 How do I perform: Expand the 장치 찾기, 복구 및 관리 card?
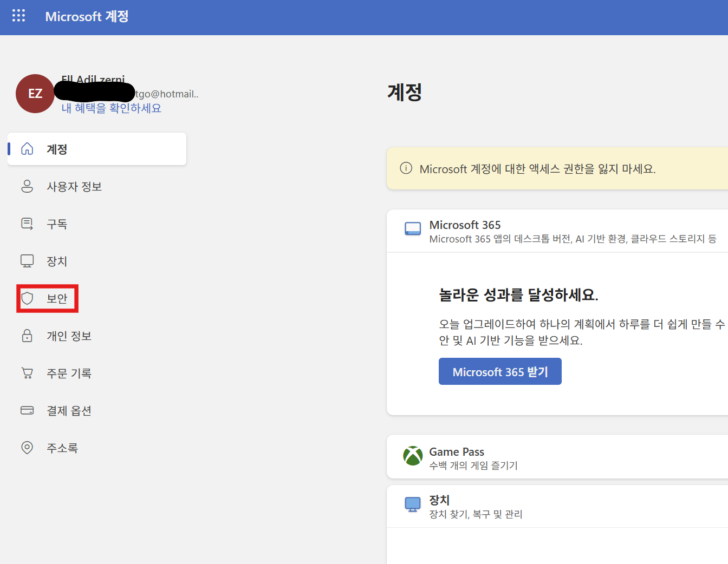point(558,507)
